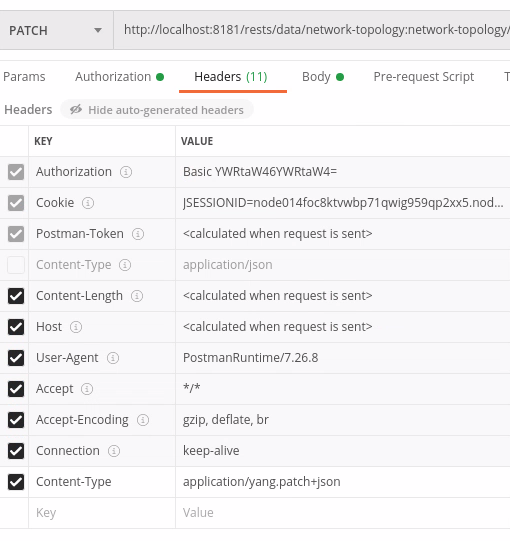The width and height of the screenshot is (510, 541).
Task: Disable the yang.patch+json Content-Type header
Action: pyautogui.click(x=16, y=482)
